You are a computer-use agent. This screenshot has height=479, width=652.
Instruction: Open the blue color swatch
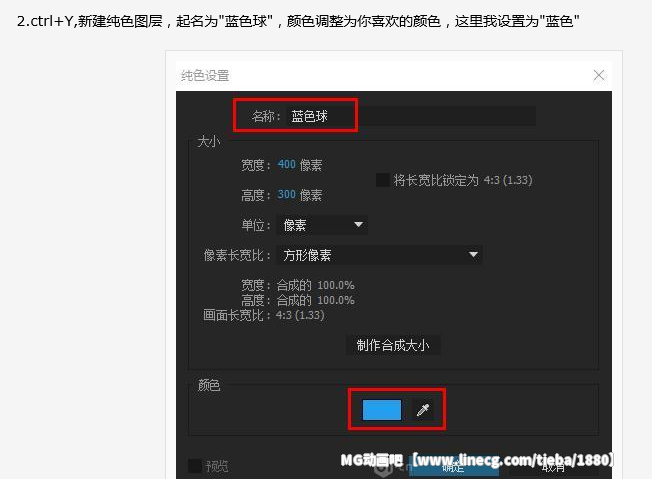pyautogui.click(x=382, y=410)
